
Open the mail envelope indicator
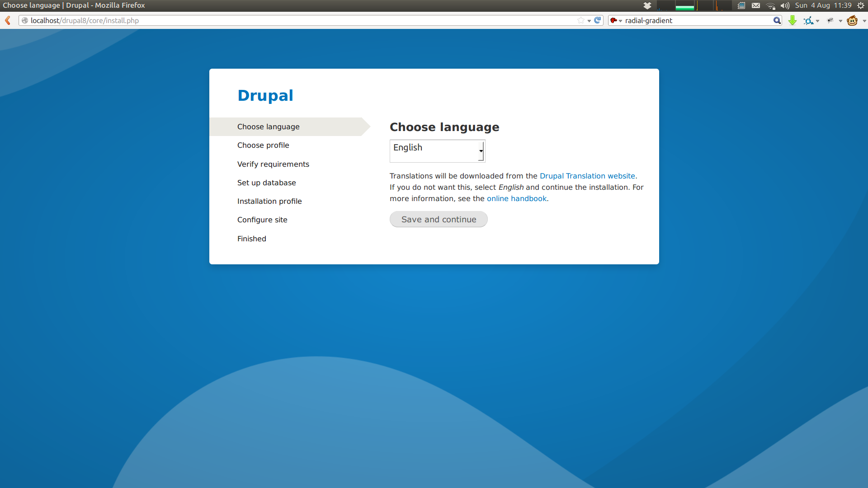click(756, 5)
